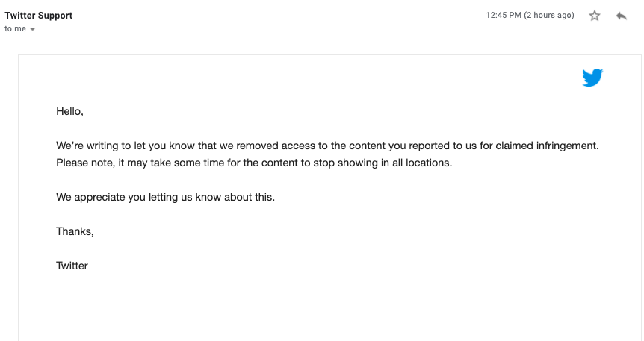Expand recipient details arrow beside "to me"

(x=33, y=30)
